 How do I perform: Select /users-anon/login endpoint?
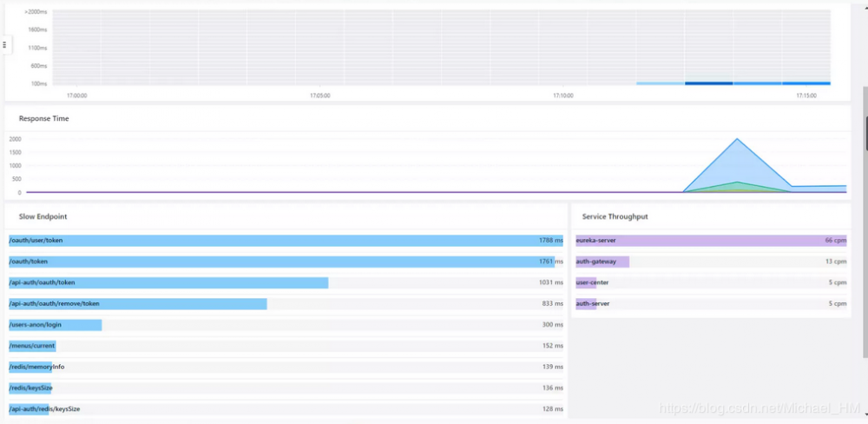pyautogui.click(x=286, y=325)
